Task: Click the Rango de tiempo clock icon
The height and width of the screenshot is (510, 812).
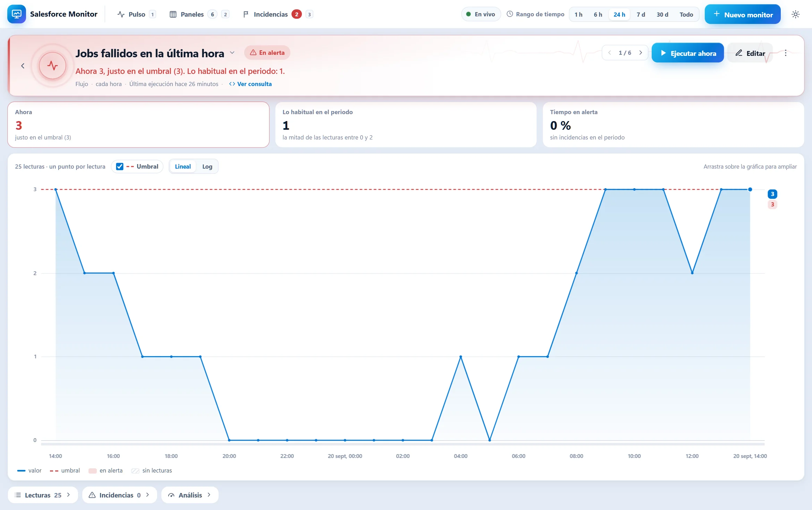Action: pyautogui.click(x=510, y=14)
